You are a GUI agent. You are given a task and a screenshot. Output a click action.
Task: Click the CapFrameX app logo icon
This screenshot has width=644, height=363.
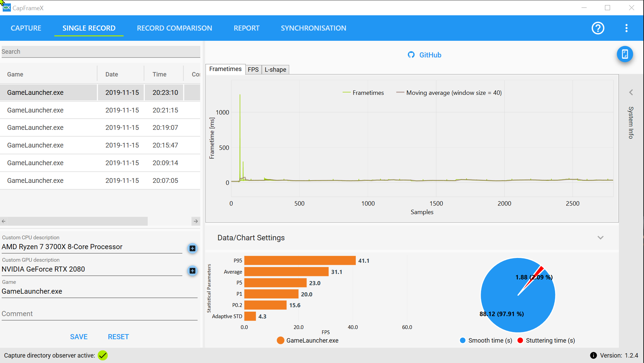(x=7, y=7)
